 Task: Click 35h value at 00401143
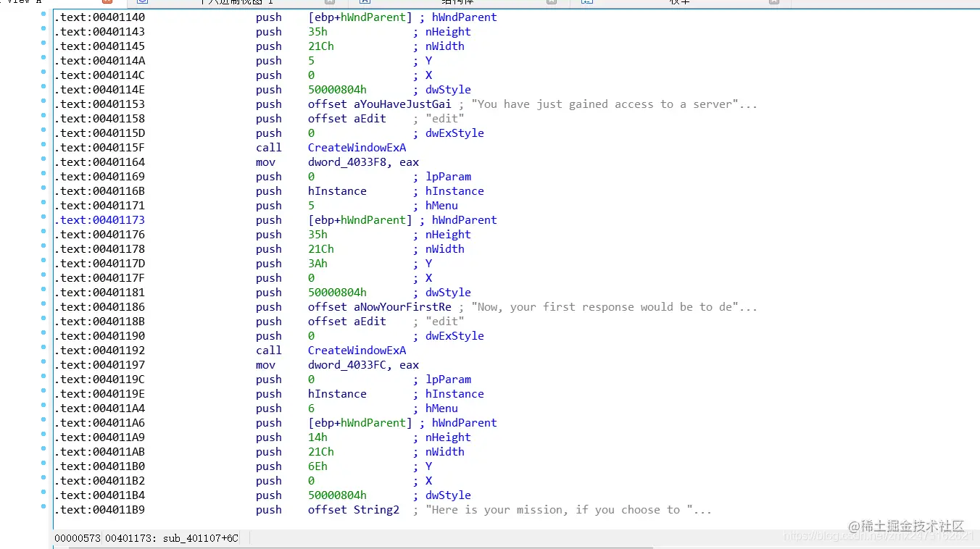pyautogui.click(x=317, y=32)
